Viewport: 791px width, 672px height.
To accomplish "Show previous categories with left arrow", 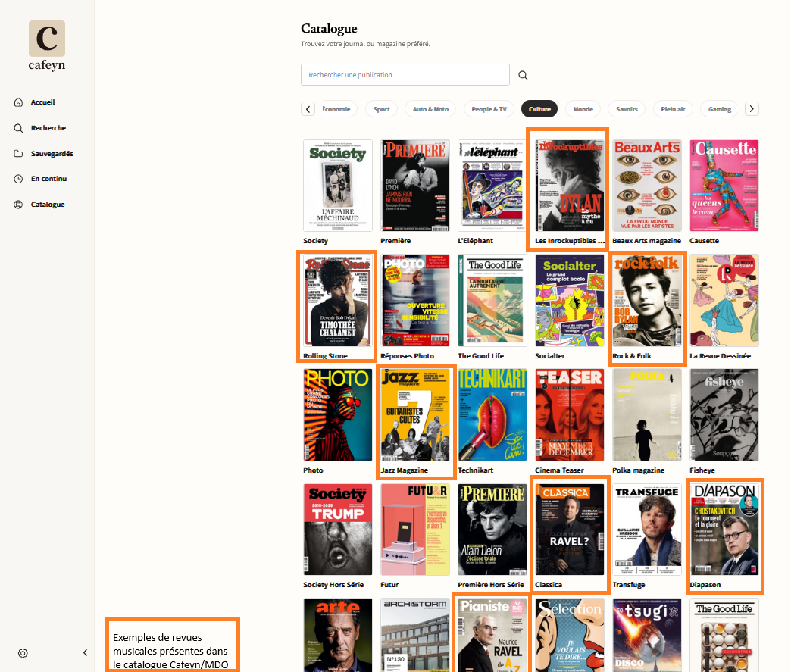I will (x=308, y=109).
